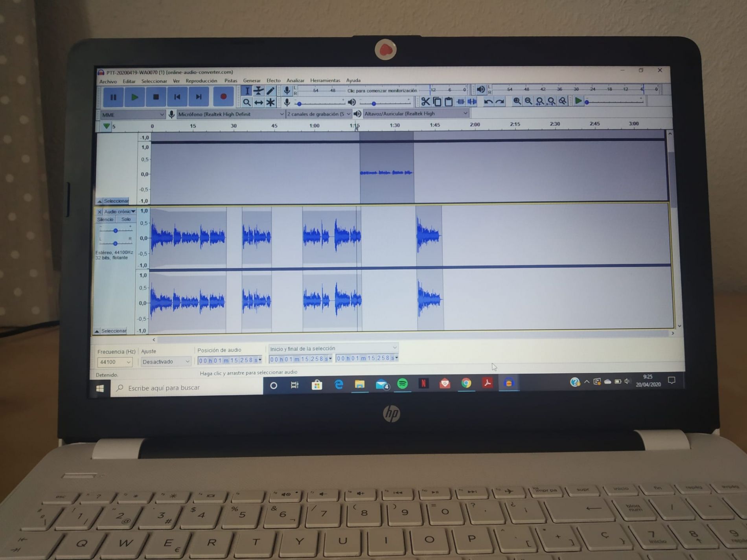Paste audio from the clipboard
Image resolution: width=747 pixels, height=560 pixels.
click(x=449, y=102)
